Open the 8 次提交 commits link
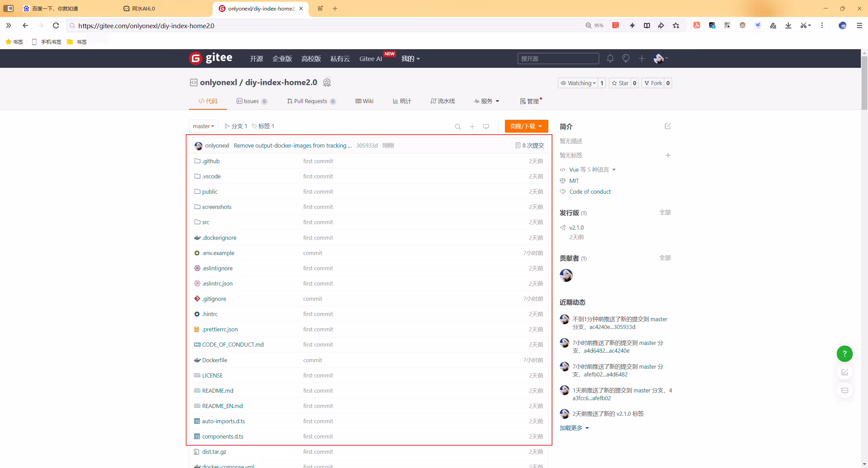 point(530,145)
